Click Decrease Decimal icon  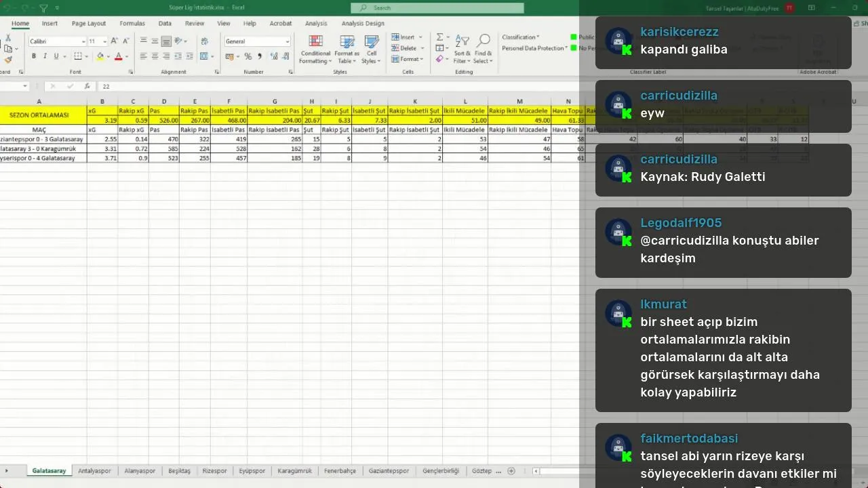tap(284, 56)
